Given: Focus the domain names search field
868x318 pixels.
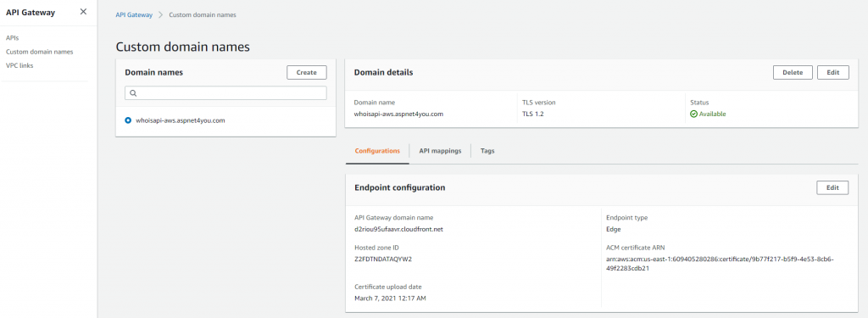Looking at the screenshot, I should 225,93.
